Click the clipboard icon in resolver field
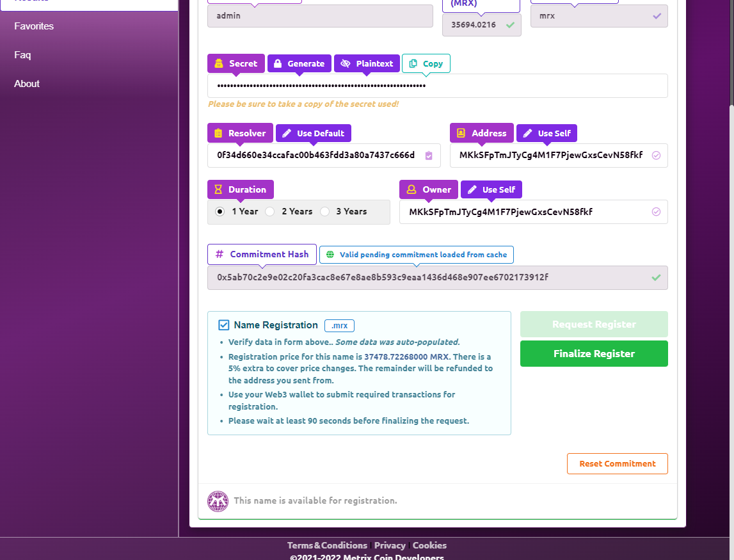 click(x=428, y=156)
